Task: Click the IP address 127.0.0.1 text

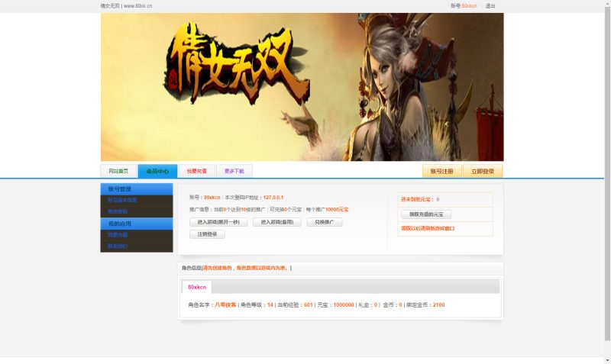Action: [273, 198]
